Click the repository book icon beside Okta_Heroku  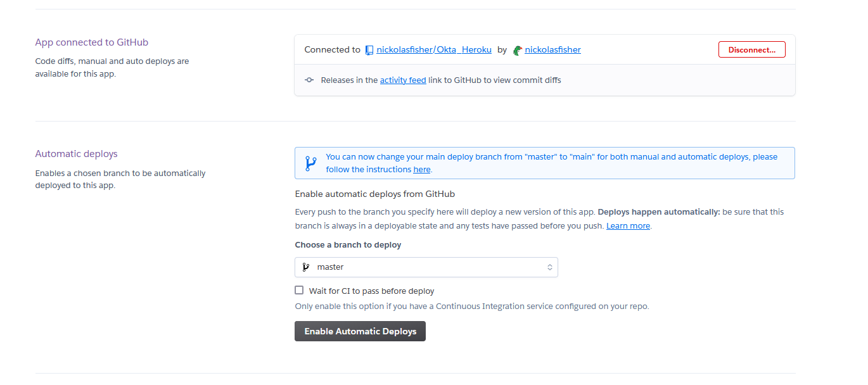click(369, 50)
